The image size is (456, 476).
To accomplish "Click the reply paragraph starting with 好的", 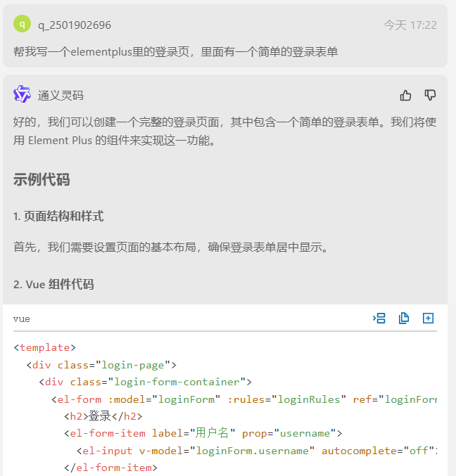I will 224,131.
